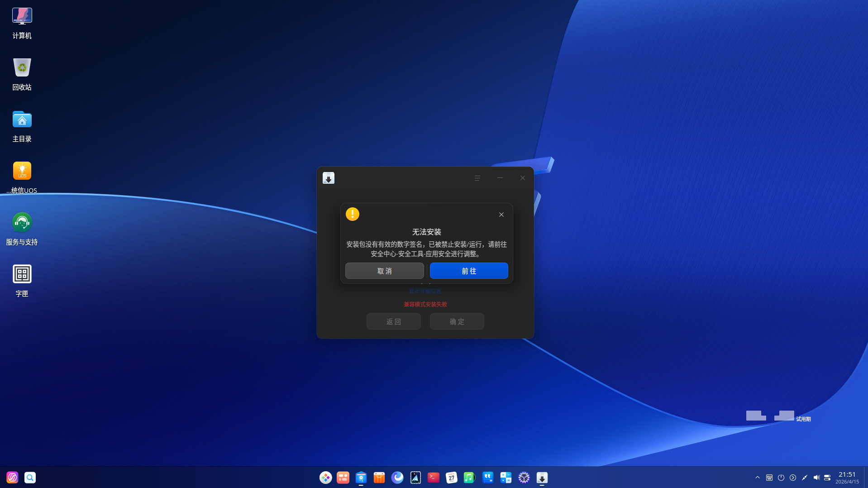The height and width of the screenshot is (488, 868).
Task: Click the installer app icon in title bar
Action: click(x=329, y=178)
